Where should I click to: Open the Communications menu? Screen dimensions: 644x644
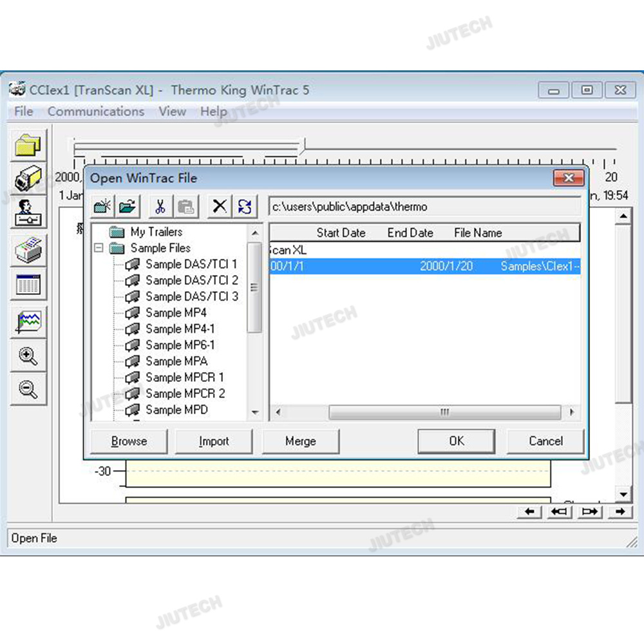[x=96, y=111]
